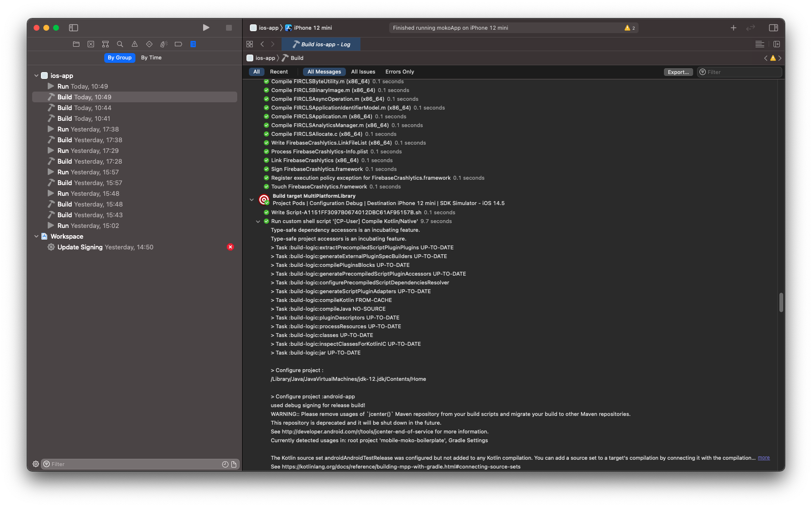Open the Symbol navigator
Viewport: 812px width, 507px height.
pyautogui.click(x=105, y=44)
